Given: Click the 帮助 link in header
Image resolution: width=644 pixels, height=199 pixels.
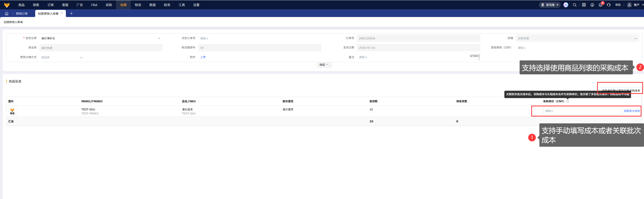Looking at the screenshot, I should coord(618,5).
